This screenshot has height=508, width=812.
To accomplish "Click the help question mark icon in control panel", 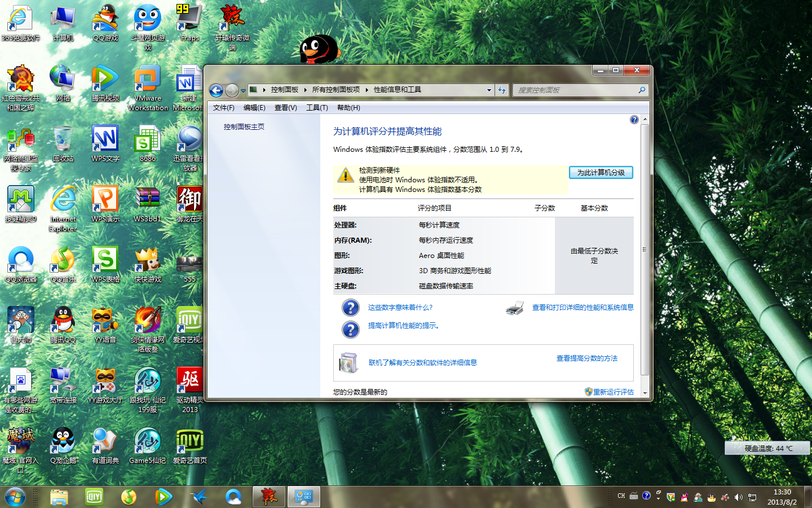I will click(x=634, y=120).
